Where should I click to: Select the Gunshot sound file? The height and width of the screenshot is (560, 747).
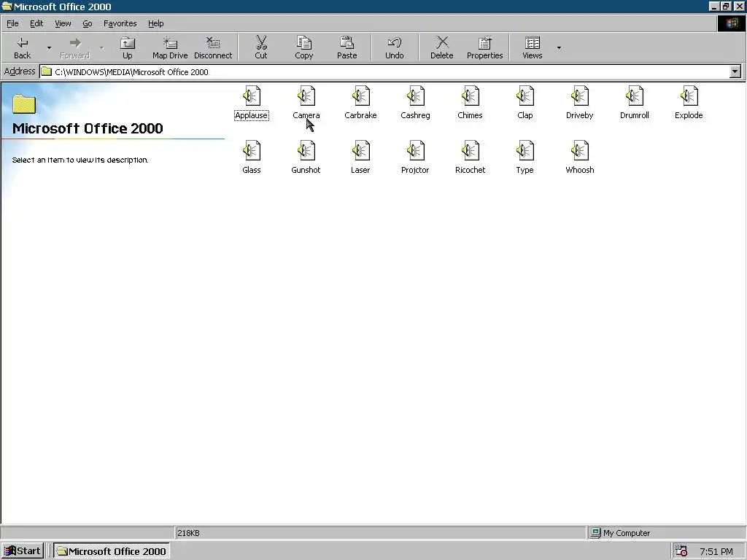click(x=306, y=157)
